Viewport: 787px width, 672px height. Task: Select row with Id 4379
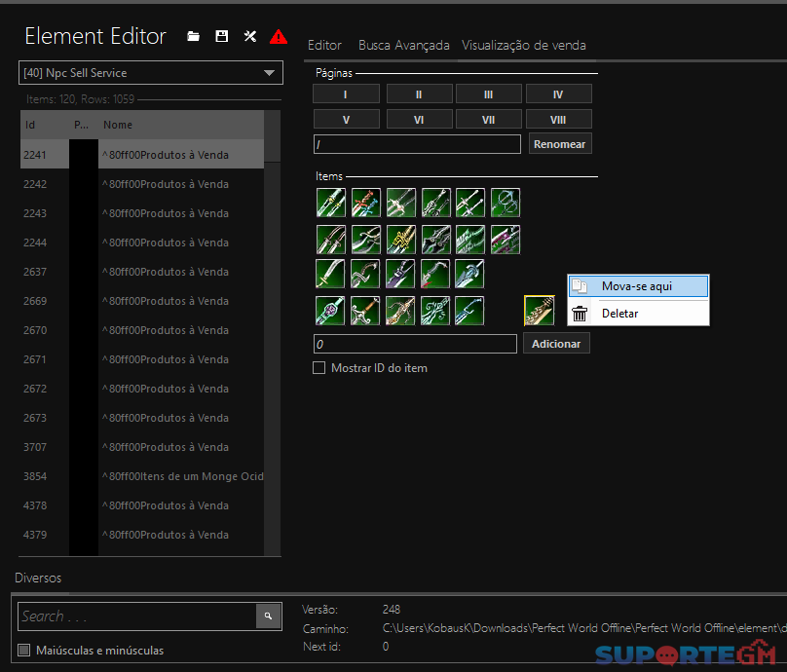(142, 535)
